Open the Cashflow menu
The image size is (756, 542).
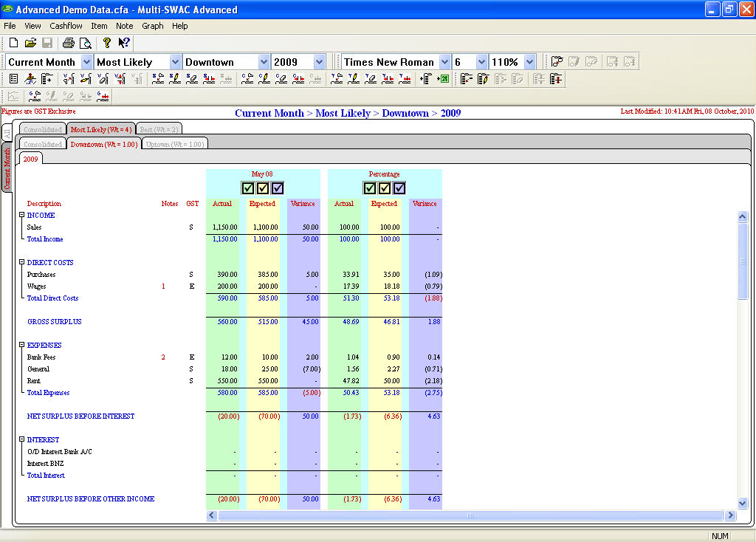[66, 26]
